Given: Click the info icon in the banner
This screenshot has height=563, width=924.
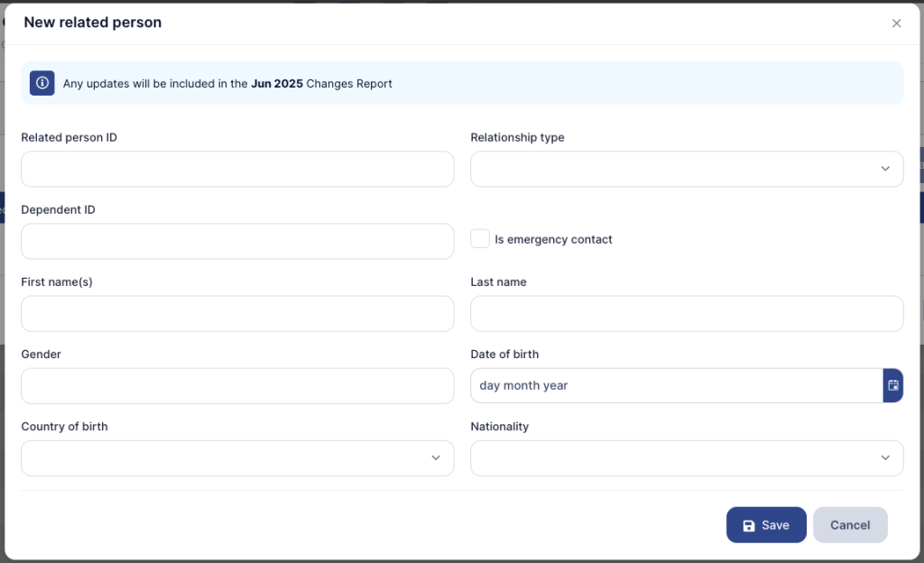Looking at the screenshot, I should 42,83.
